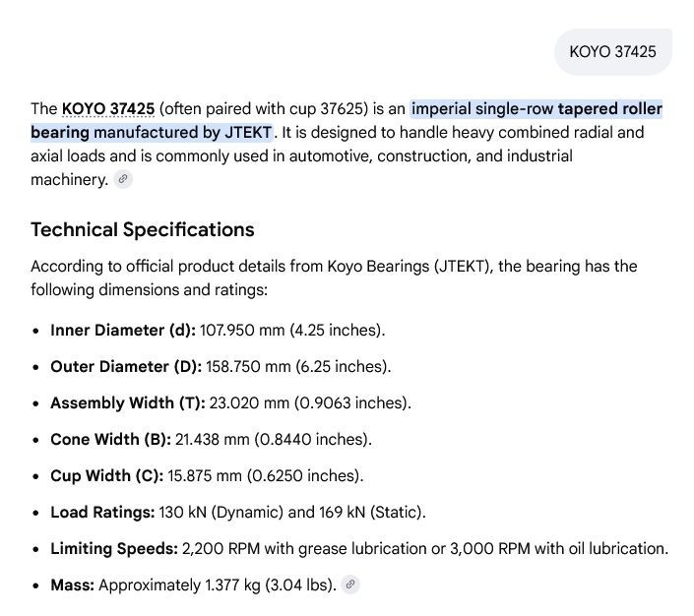Select the Cup Width (C) label
694x616 pixels.
(x=107, y=475)
